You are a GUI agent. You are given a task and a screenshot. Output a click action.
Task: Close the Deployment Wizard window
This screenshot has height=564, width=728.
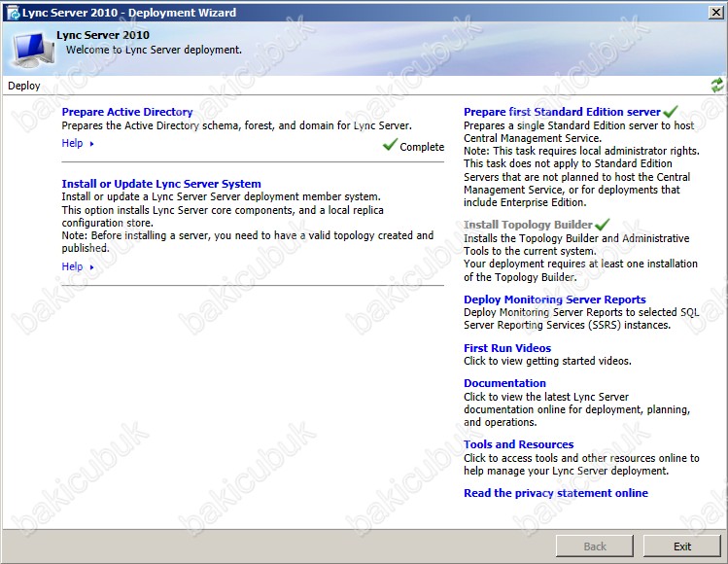point(716,13)
